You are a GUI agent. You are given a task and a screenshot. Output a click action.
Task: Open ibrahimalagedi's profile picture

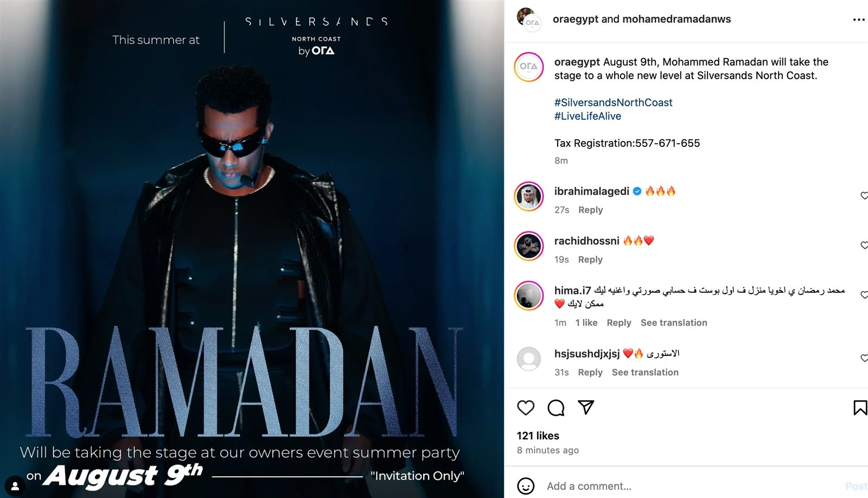click(529, 196)
